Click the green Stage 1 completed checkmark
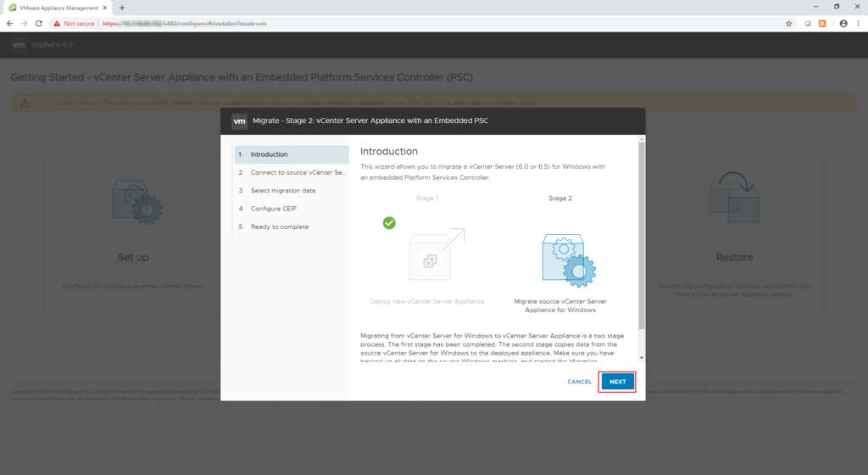This screenshot has height=475, width=868. (x=389, y=222)
